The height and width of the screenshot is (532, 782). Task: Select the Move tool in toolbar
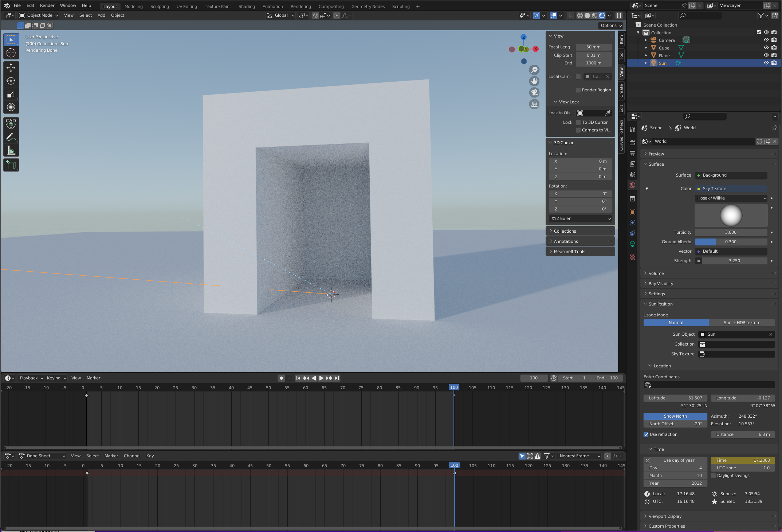click(x=11, y=68)
